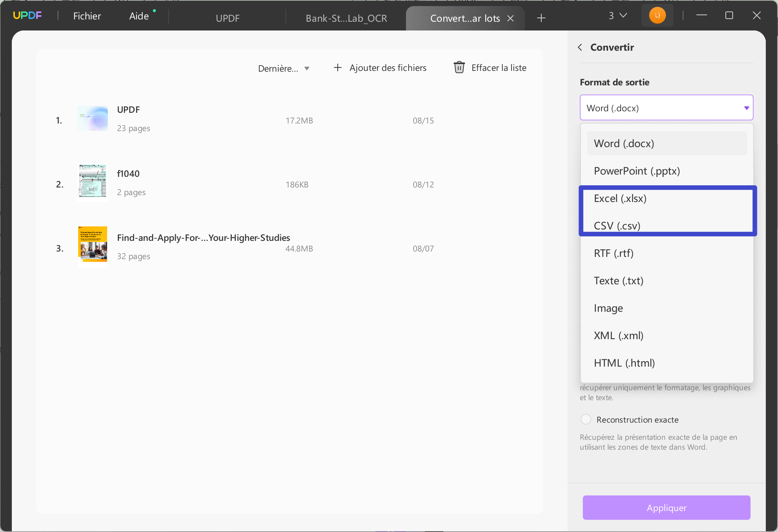Image resolution: width=778 pixels, height=532 pixels.
Task: Select the UPDF file thumbnail
Action: tap(93, 119)
